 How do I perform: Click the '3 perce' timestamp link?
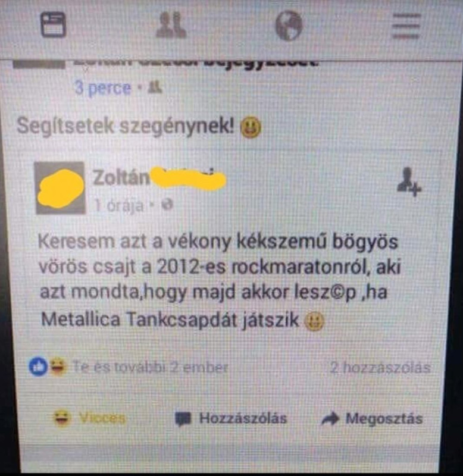tap(103, 88)
